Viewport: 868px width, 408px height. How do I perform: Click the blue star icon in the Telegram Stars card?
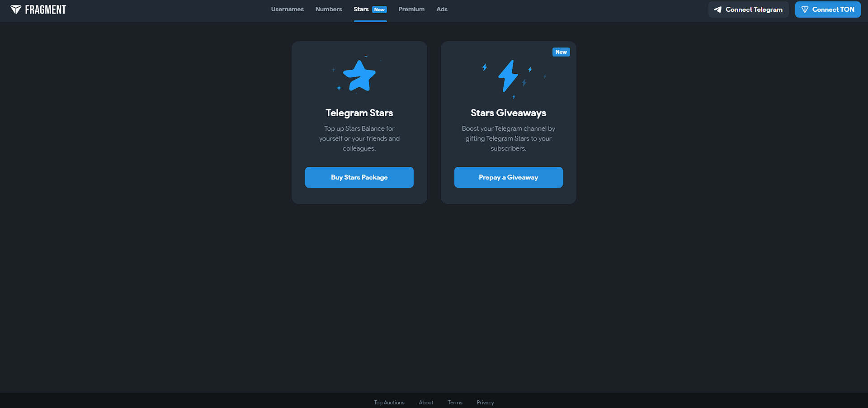(x=359, y=76)
